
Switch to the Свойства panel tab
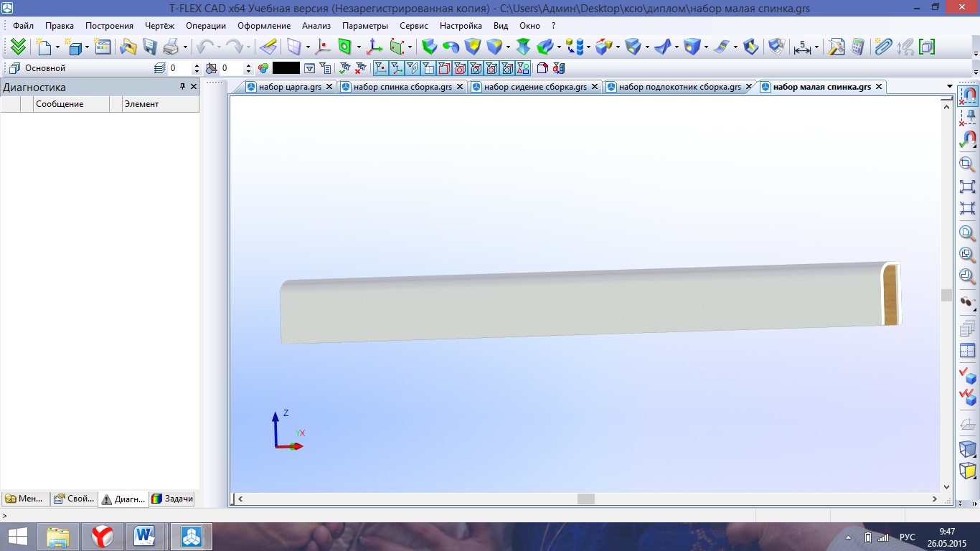tap(74, 499)
